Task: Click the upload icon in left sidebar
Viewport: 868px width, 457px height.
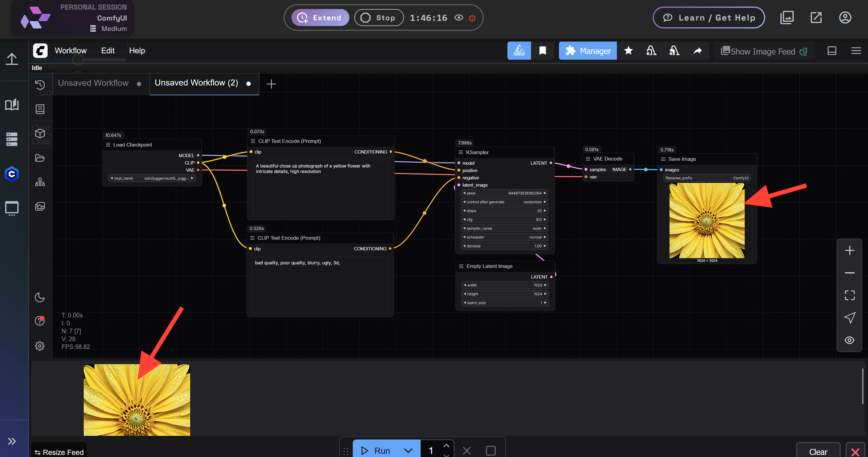Action: pyautogui.click(x=12, y=59)
